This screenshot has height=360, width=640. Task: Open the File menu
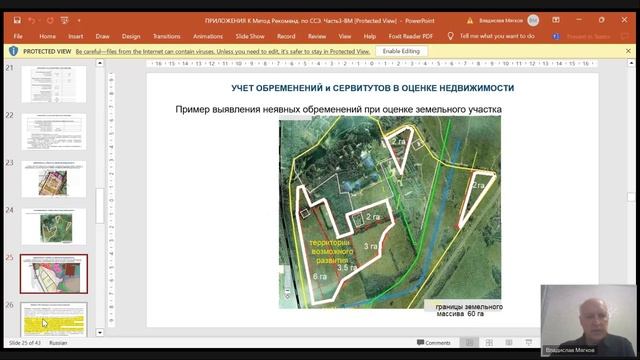click(18, 36)
